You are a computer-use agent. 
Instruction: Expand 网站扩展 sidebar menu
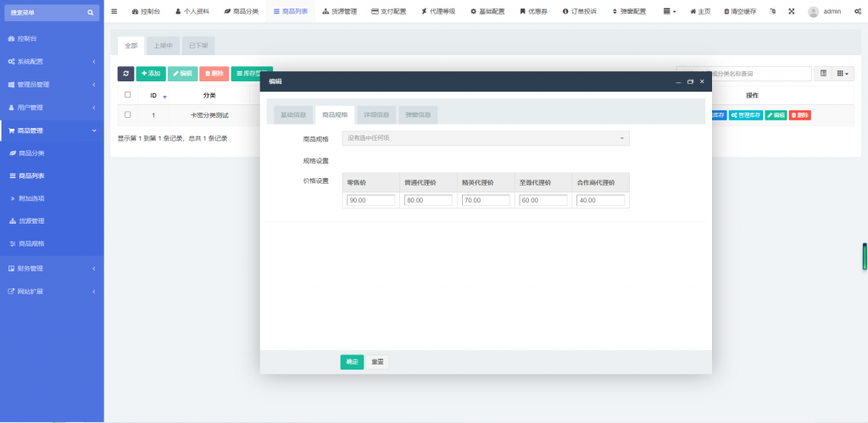52,292
